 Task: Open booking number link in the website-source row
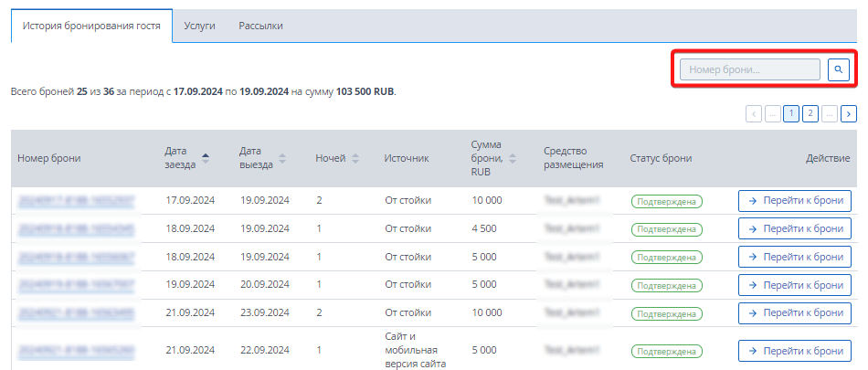[77, 351]
